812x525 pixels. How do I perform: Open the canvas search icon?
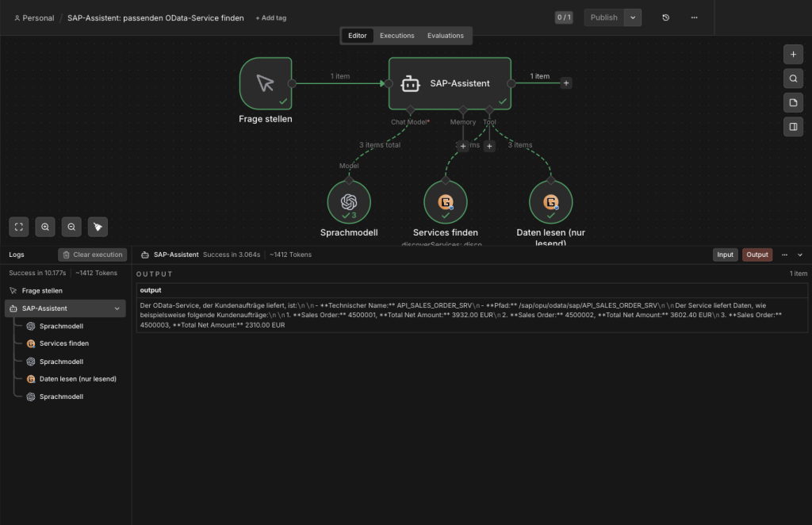click(793, 79)
